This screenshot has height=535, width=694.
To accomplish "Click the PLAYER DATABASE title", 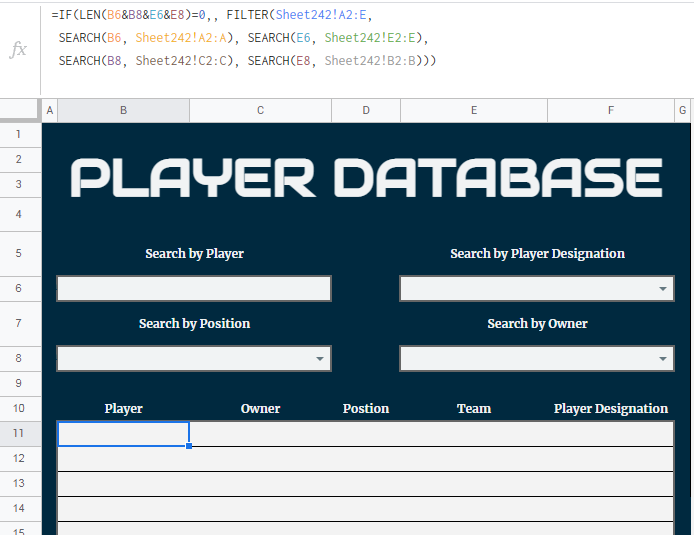I will 366,177.
